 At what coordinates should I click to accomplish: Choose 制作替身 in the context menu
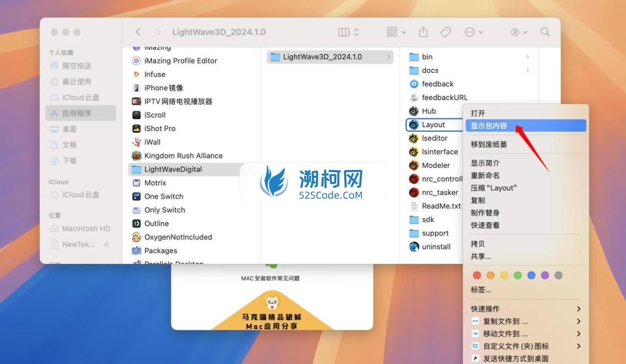tap(525, 213)
